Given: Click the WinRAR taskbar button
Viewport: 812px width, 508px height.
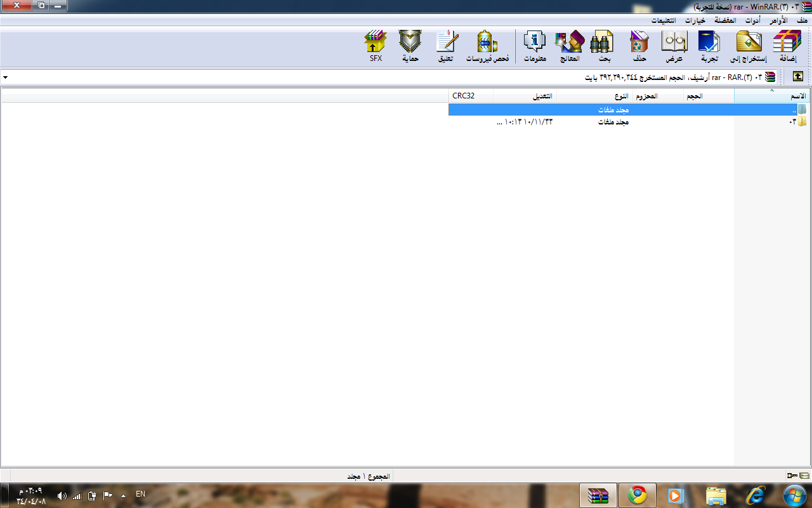Looking at the screenshot, I should 598,495.
